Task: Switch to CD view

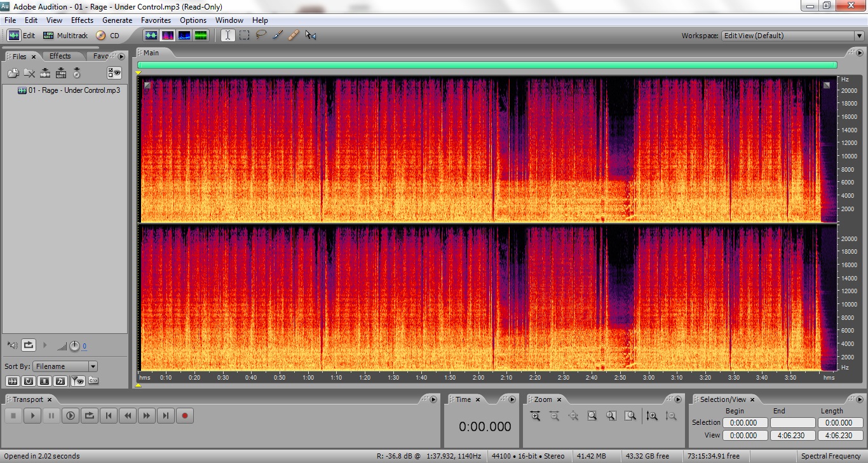Action: [x=108, y=36]
